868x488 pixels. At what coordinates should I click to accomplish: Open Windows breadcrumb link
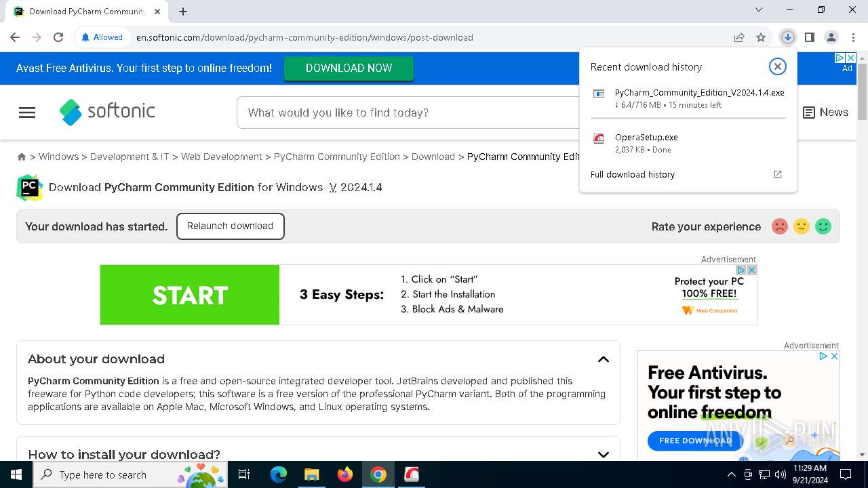(x=58, y=157)
